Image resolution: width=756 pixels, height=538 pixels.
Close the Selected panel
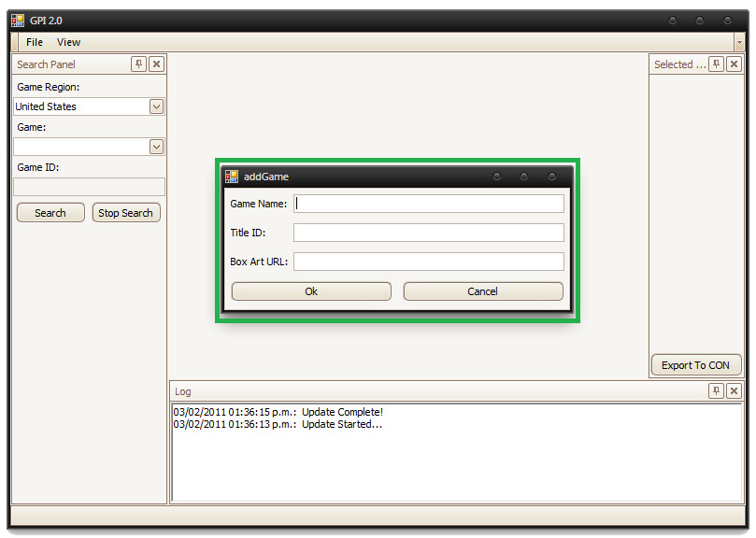734,64
